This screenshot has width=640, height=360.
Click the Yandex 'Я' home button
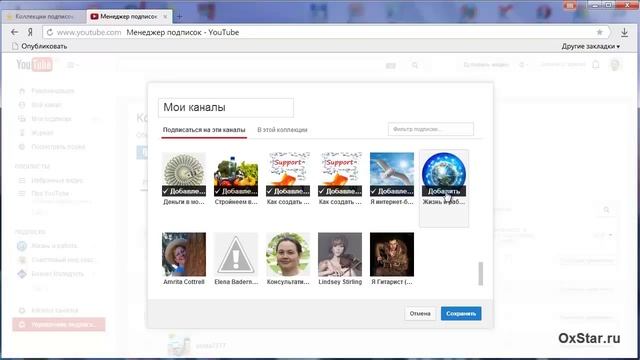(x=30, y=32)
